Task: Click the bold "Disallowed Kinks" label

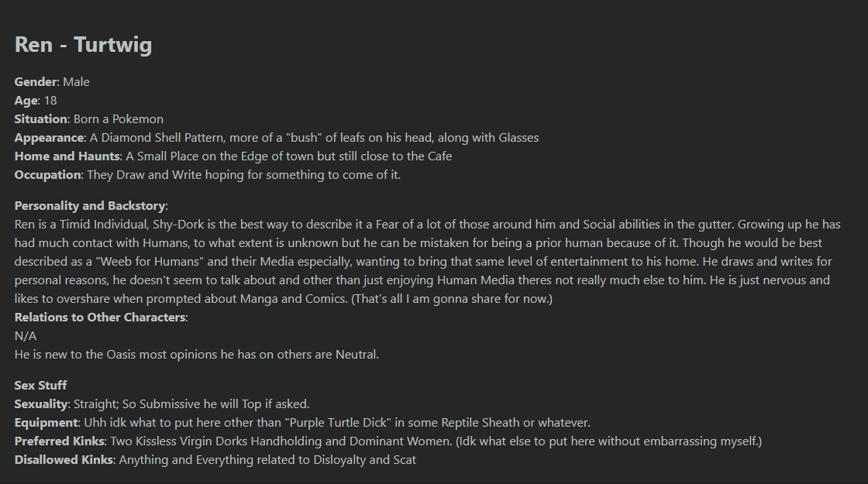Action: click(x=64, y=460)
